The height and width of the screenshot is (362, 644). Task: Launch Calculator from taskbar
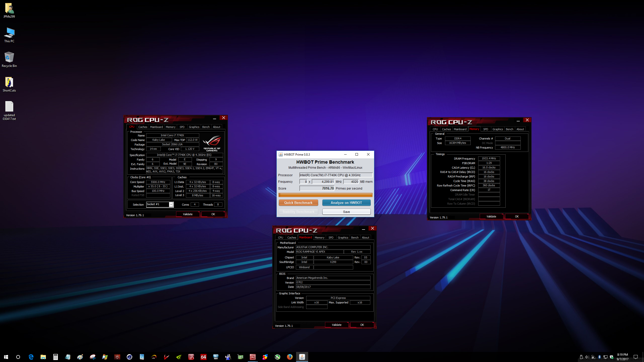[x=56, y=357]
